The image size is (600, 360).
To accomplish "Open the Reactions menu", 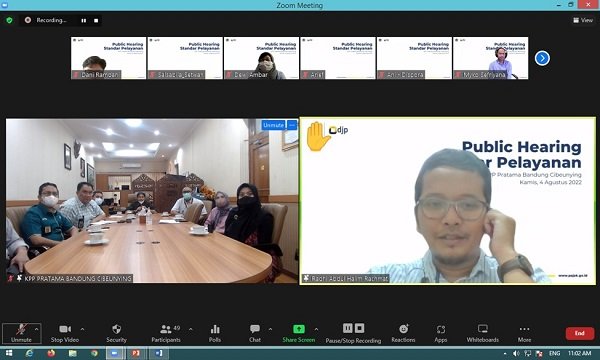I will click(403, 333).
